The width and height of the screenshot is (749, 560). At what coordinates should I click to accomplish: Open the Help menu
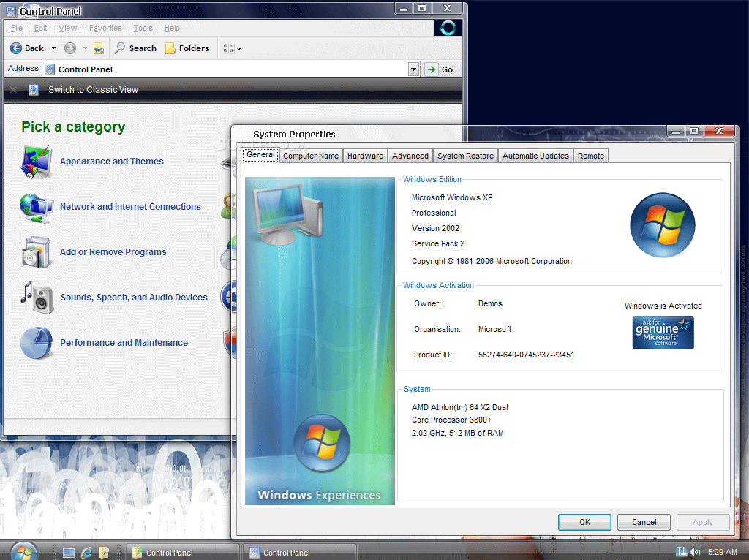click(x=172, y=29)
